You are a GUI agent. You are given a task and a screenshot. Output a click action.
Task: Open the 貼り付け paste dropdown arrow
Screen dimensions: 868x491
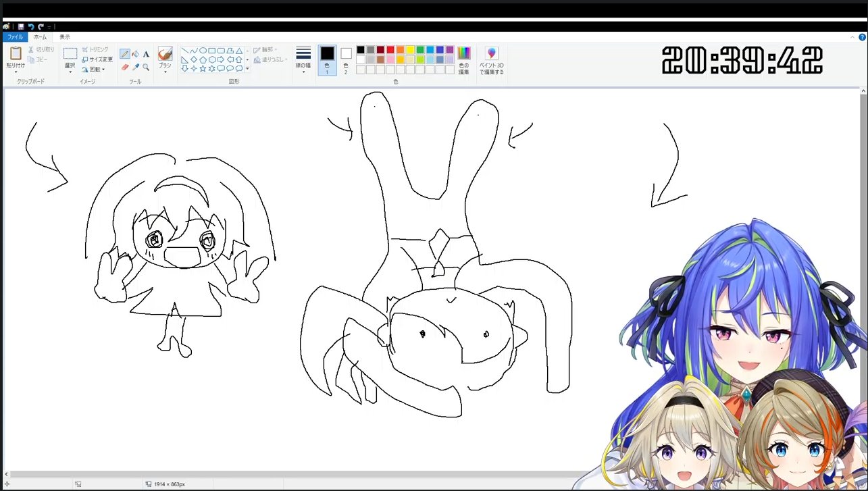[16, 72]
